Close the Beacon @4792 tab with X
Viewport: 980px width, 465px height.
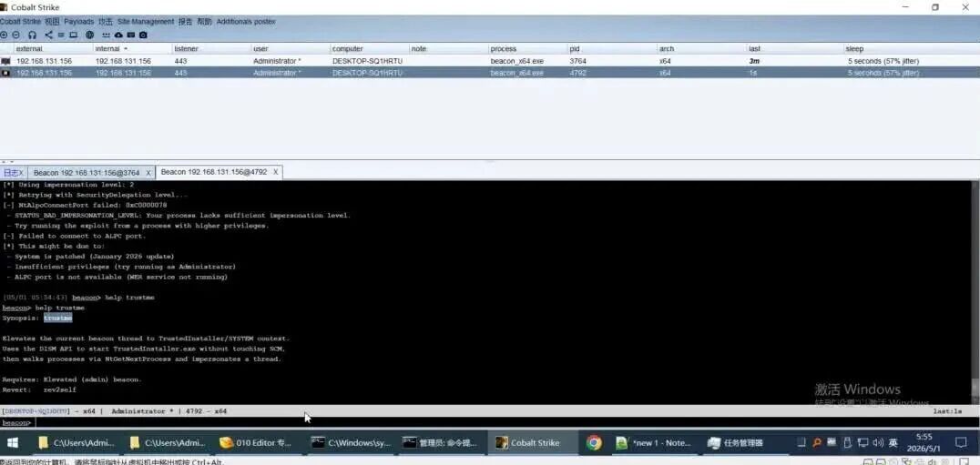click(x=276, y=172)
